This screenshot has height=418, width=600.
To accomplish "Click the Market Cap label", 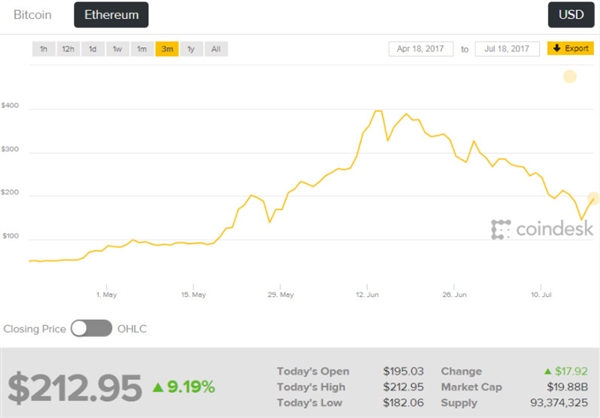I will pyautogui.click(x=471, y=387).
